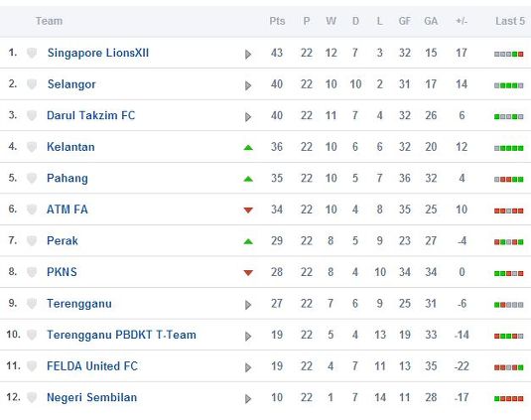Viewport: 531px width, 420px height.
Task: Click the crest icon beside Negeri Sembilan
Action: click(x=32, y=397)
